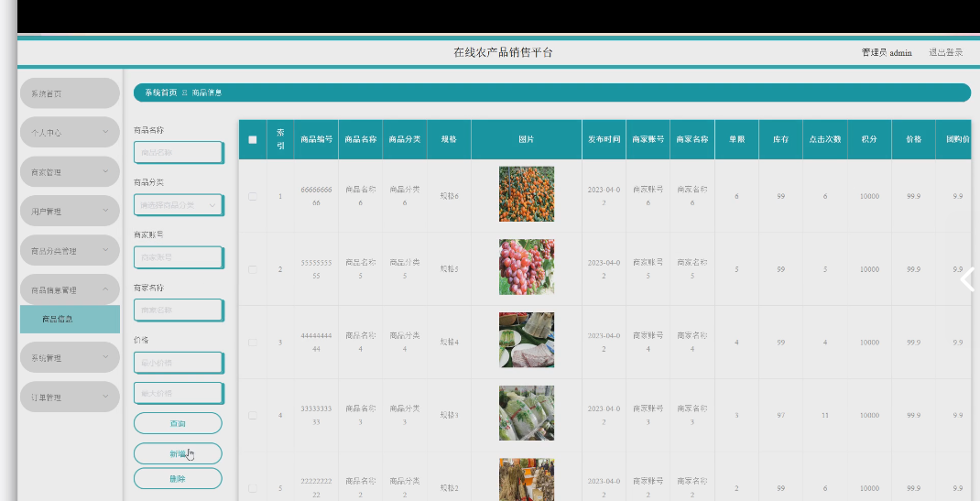980x501 pixels.
Task: Click the 删除 button
Action: click(x=178, y=478)
